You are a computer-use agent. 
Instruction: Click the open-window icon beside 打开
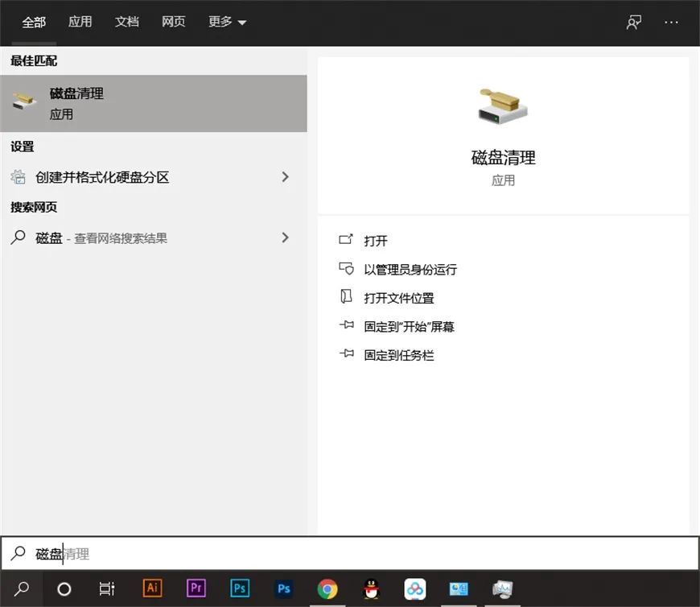(346, 239)
